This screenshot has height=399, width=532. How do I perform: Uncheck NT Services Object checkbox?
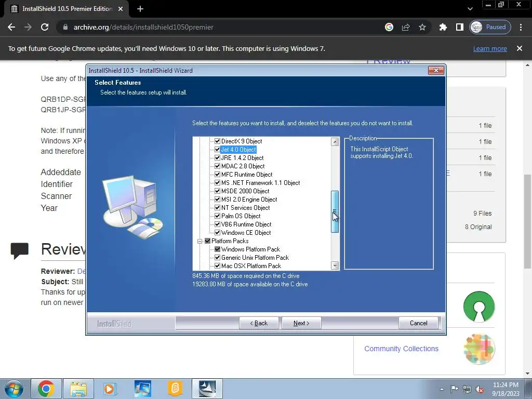218,208
